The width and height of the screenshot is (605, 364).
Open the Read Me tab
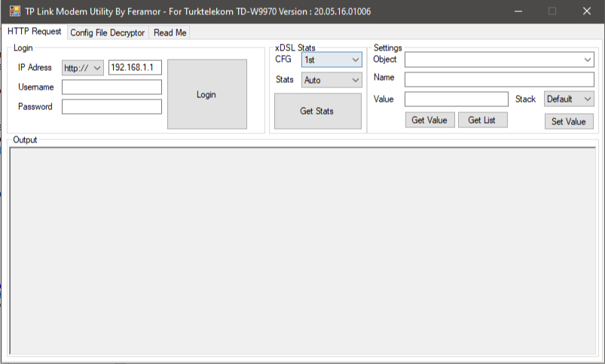[x=170, y=33]
